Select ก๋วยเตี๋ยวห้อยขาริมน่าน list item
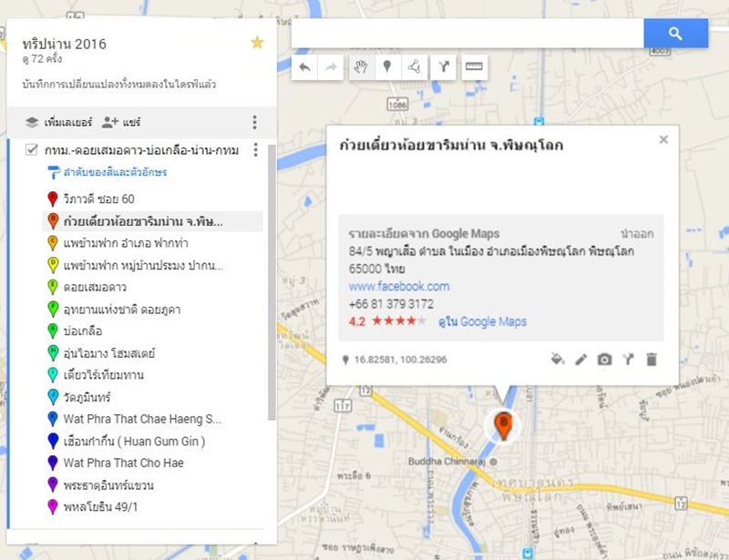The width and height of the screenshot is (729, 560). pos(152,221)
